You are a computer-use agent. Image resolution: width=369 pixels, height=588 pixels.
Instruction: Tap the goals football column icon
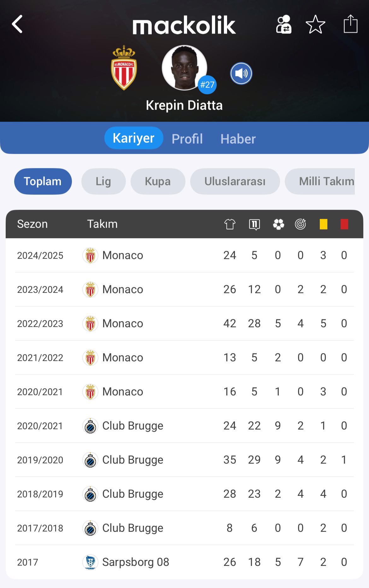point(278,224)
